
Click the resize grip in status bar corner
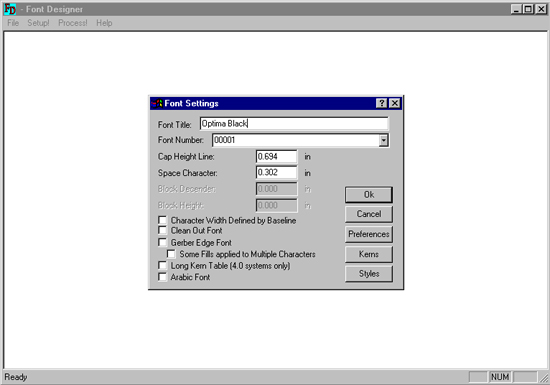click(x=544, y=378)
